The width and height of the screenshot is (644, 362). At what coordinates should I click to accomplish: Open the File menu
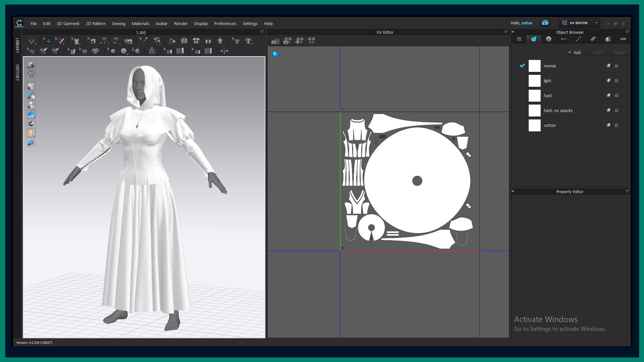click(x=34, y=23)
